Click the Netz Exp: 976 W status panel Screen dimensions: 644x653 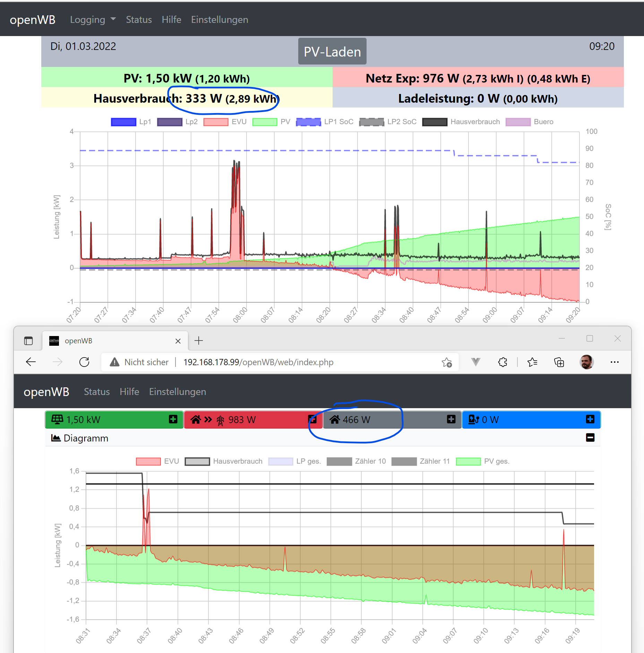point(478,77)
